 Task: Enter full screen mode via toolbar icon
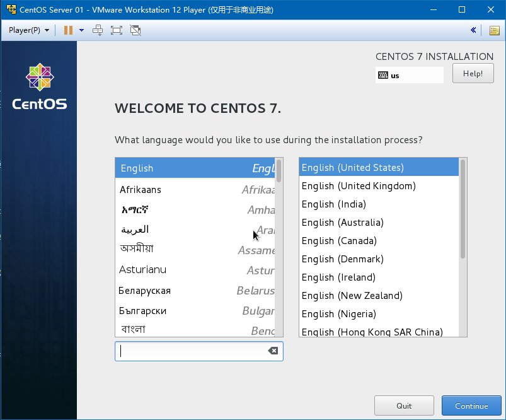(x=116, y=30)
